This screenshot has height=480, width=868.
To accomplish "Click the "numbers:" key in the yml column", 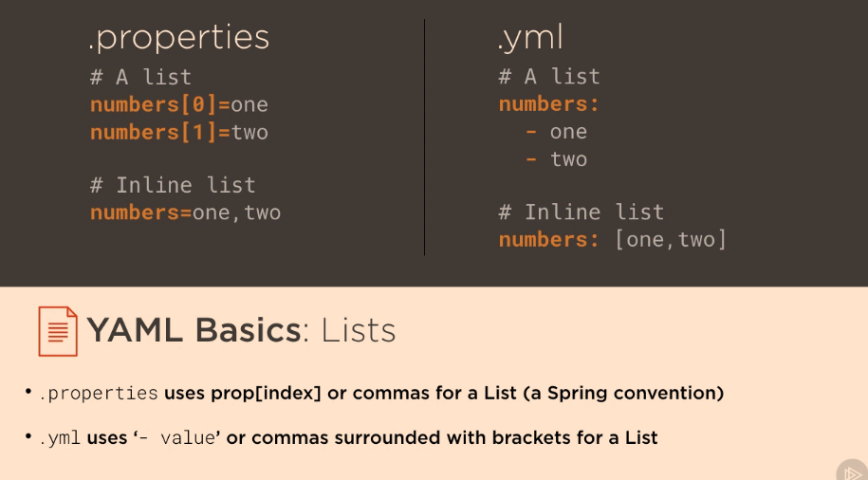I will pyautogui.click(x=549, y=104).
